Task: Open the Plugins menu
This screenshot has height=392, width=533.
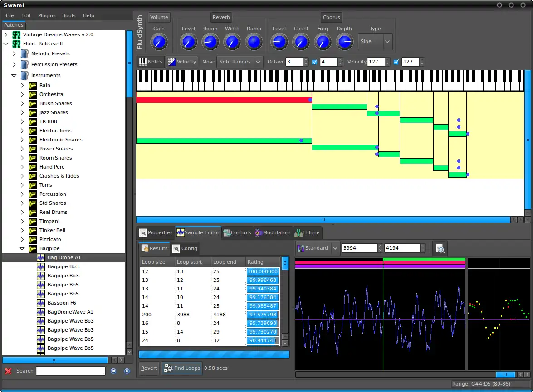Action: tap(47, 15)
